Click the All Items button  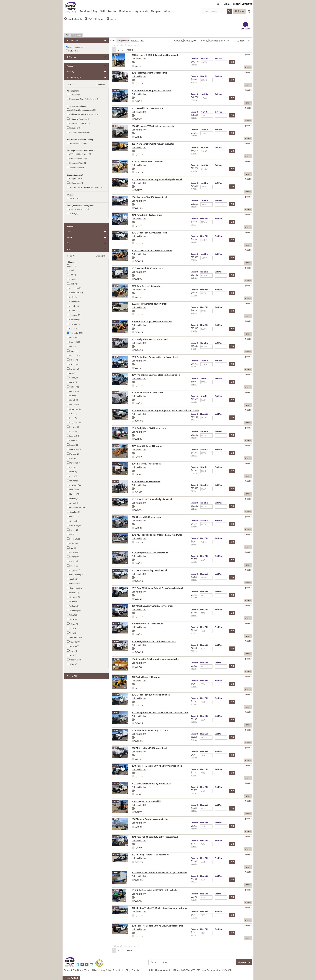coord(239,11)
